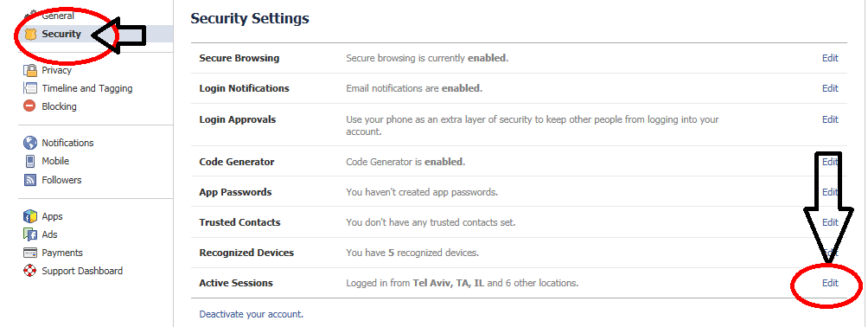Image resolution: width=868 pixels, height=327 pixels.
Task: Click the Support Dashboard lifebuoy icon
Action: [x=30, y=271]
